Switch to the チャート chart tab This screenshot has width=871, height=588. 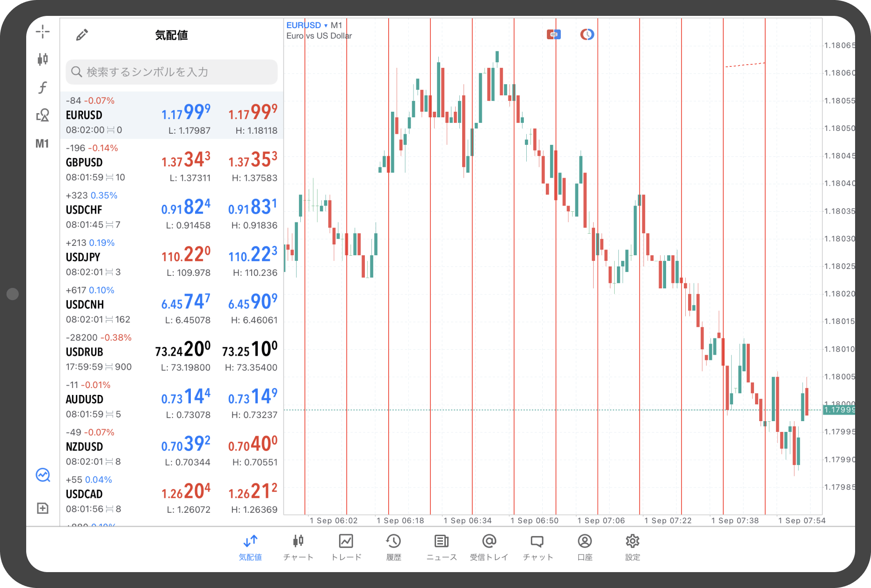(298, 548)
